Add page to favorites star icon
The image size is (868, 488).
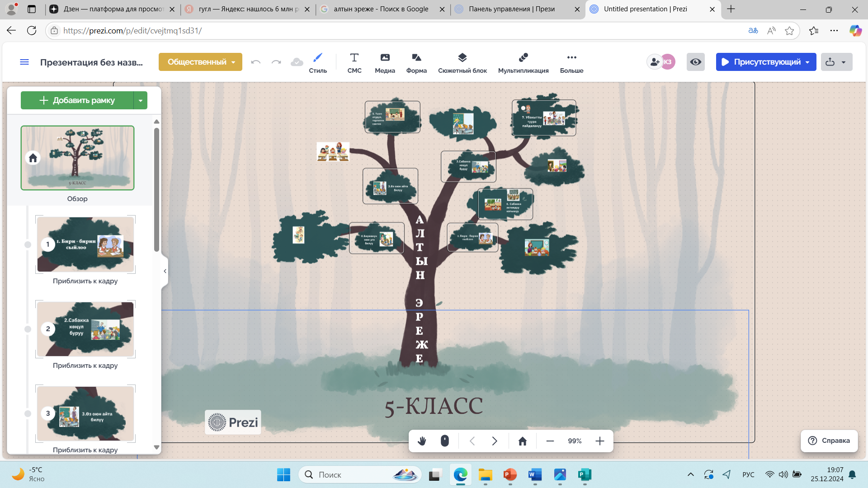coord(789,30)
